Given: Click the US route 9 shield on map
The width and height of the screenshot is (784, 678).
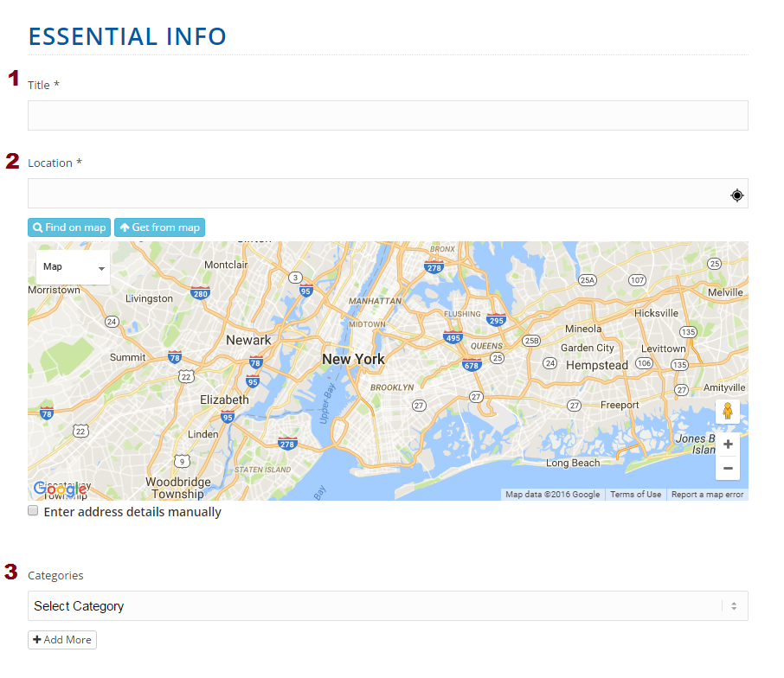Looking at the screenshot, I should pos(182,461).
